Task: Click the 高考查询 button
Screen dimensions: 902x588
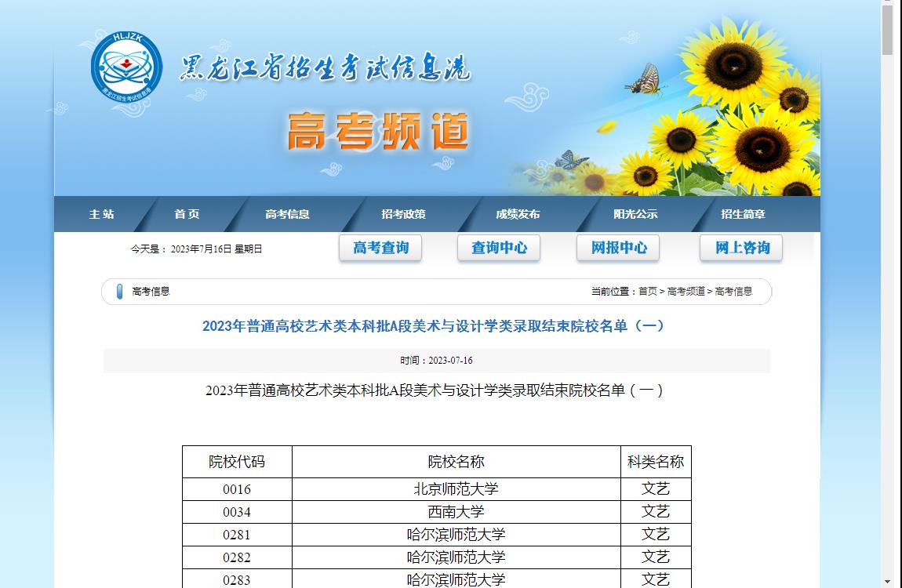Action: 380,248
